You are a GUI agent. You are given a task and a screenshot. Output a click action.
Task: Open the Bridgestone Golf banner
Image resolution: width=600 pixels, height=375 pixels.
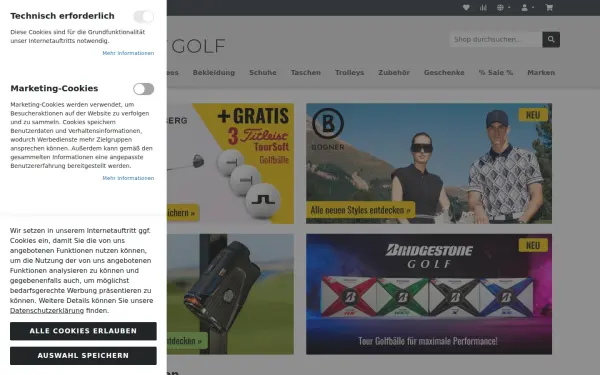429,294
